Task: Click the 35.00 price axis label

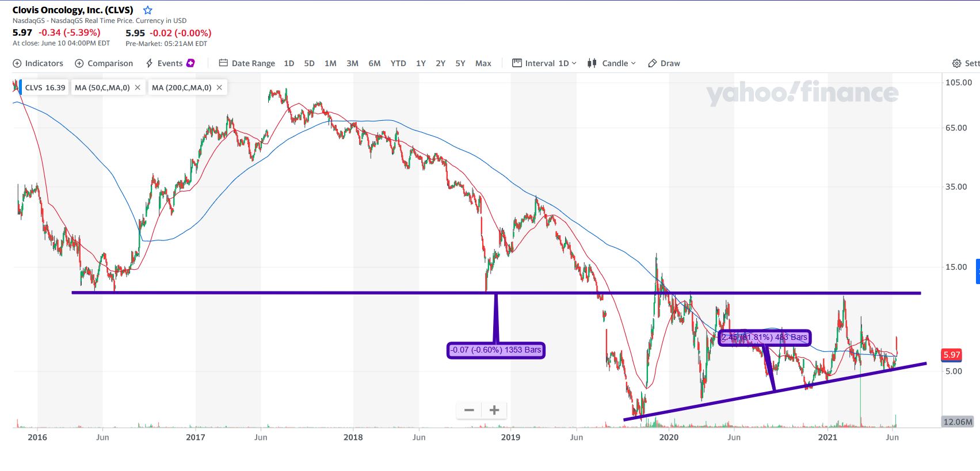Action: (x=956, y=186)
